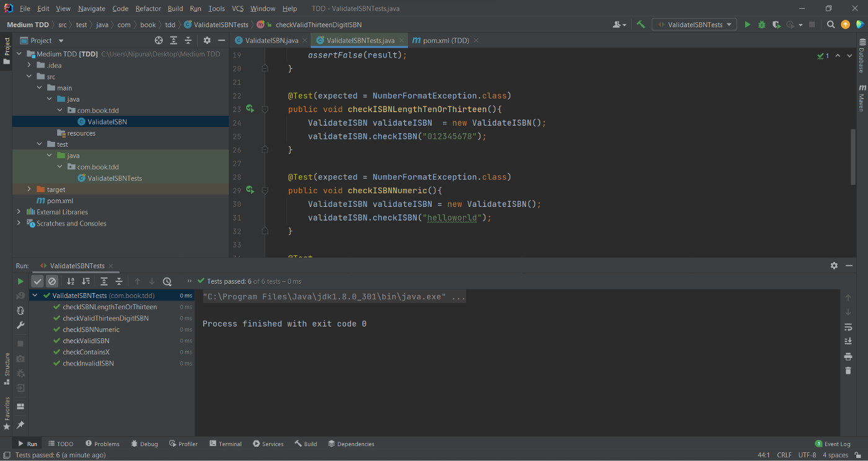Expand the External Libraries node
This screenshot has height=461, width=868.
point(19,212)
